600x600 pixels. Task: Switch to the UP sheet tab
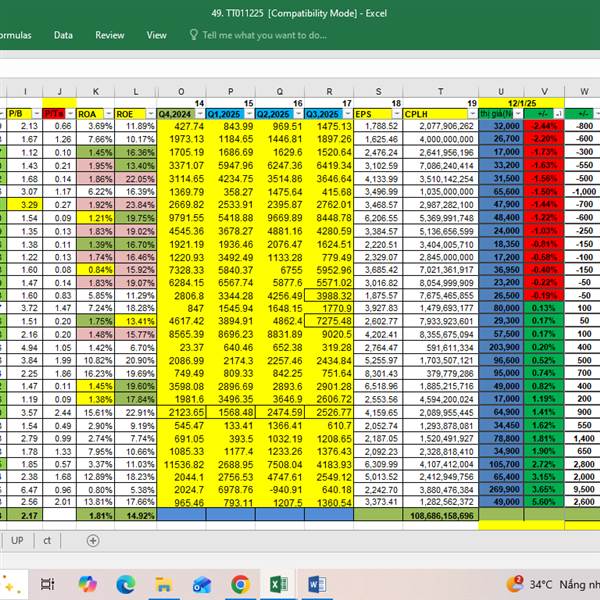(17, 541)
